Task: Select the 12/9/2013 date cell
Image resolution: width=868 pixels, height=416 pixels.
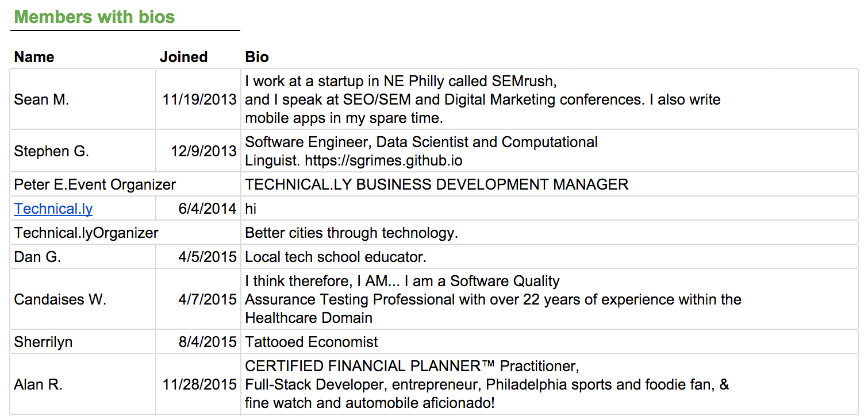Action: coord(198,151)
